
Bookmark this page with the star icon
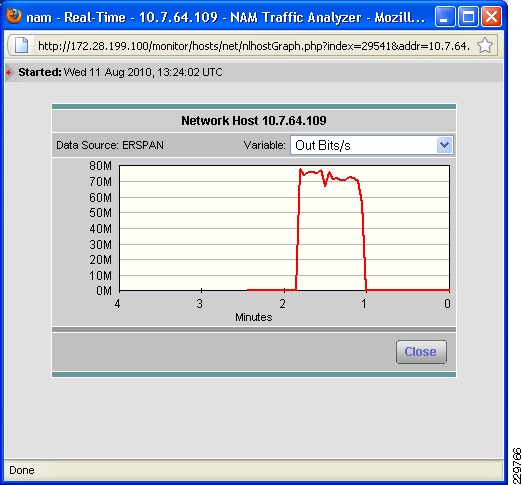[x=485, y=45]
